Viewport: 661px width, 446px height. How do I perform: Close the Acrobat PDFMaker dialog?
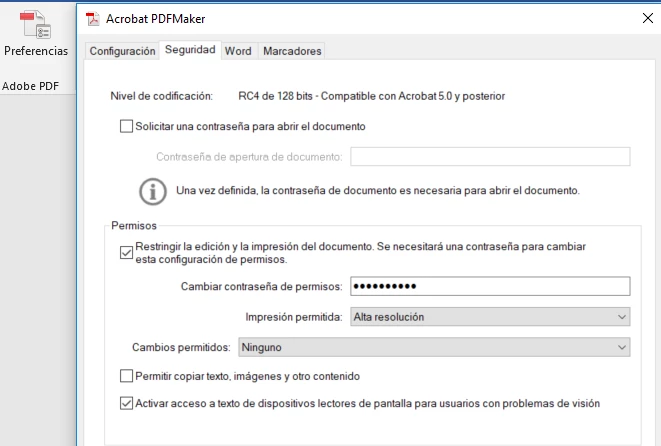(648, 18)
